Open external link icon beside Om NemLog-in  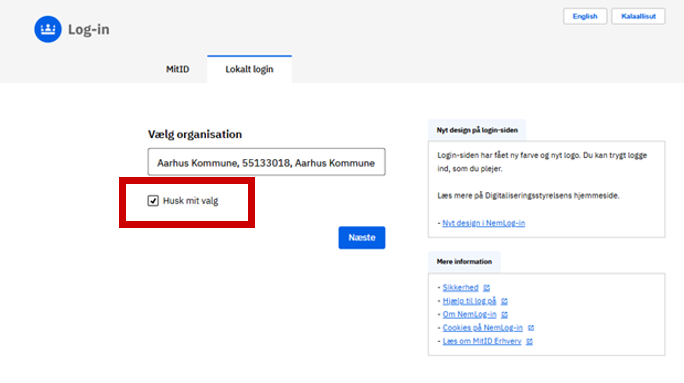point(504,315)
